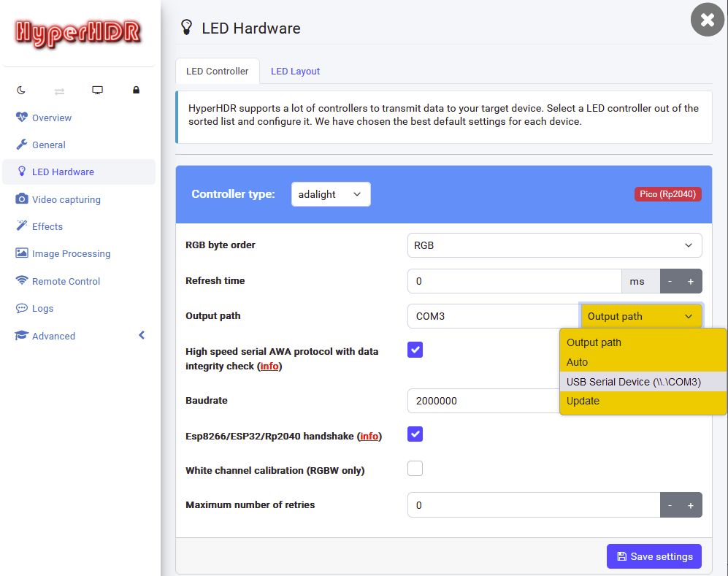Click the Remote Control wifi icon

coord(22,280)
